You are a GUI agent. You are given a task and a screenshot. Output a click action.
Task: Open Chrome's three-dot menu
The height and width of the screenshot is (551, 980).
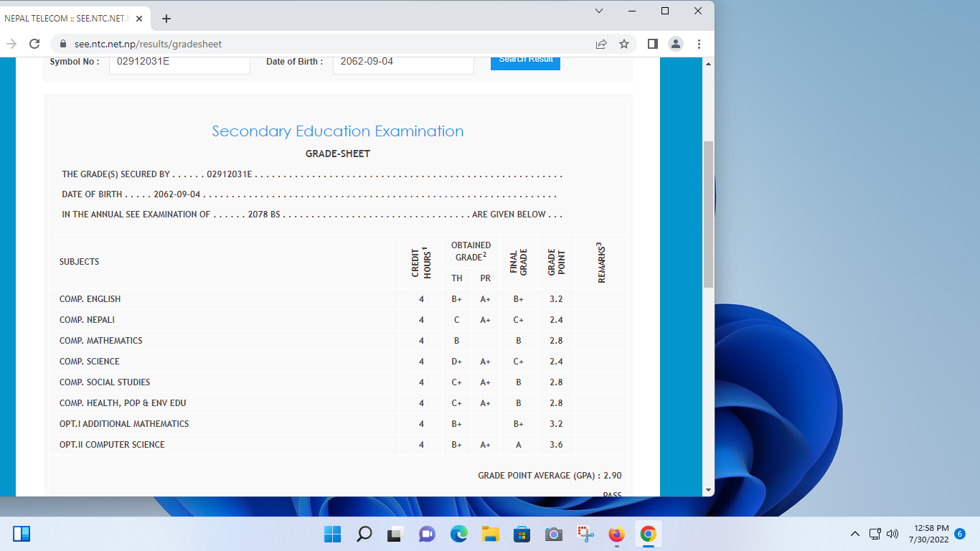click(699, 44)
